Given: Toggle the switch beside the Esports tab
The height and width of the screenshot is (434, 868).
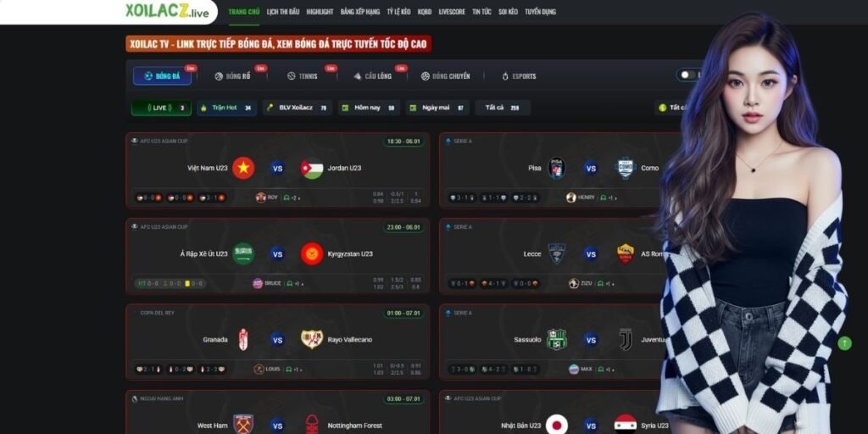Looking at the screenshot, I should pyautogui.click(x=688, y=75).
